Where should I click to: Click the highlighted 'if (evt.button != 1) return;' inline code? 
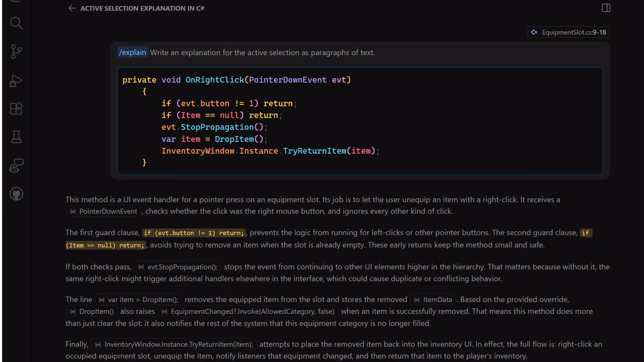pos(194,233)
